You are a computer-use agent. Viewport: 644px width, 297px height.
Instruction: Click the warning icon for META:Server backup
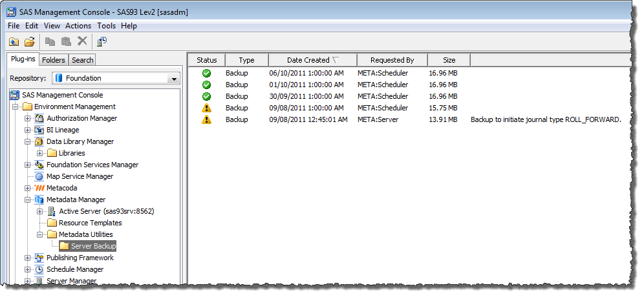tap(207, 120)
